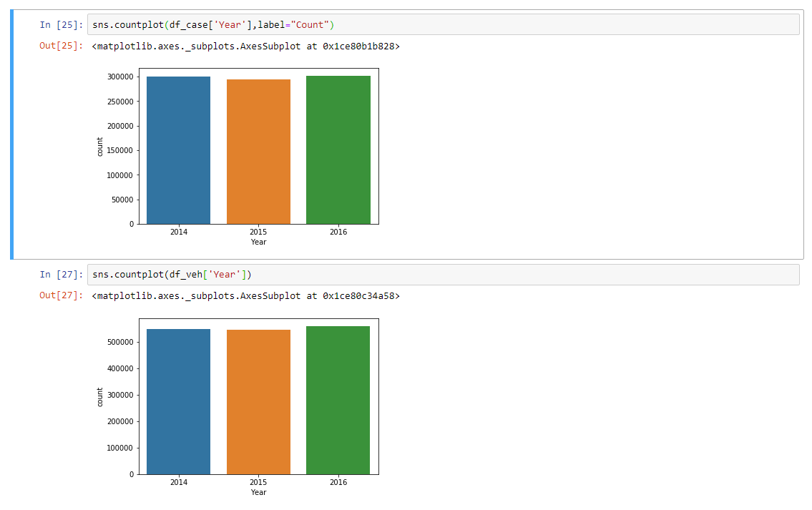The height and width of the screenshot is (510, 812).
Task: Click the blue 2014 bar in the first chart
Action: (x=179, y=150)
